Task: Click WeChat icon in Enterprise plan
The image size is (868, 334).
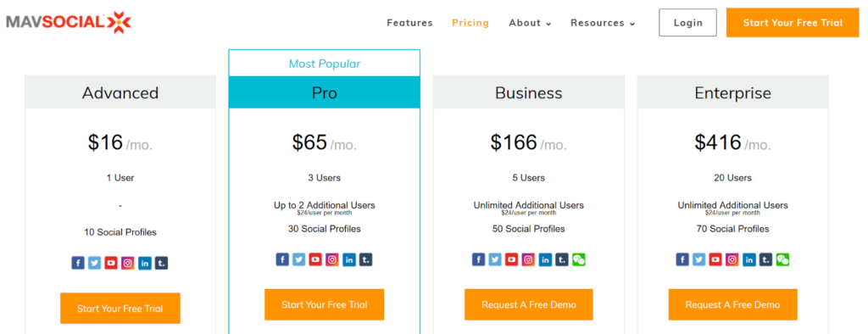Action: [x=782, y=259]
